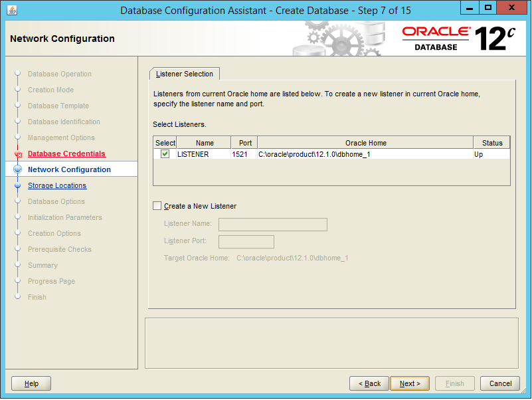Minimize the Database Configuration Assistant window
Viewport: 532px width, 400px height.
tap(470, 7)
